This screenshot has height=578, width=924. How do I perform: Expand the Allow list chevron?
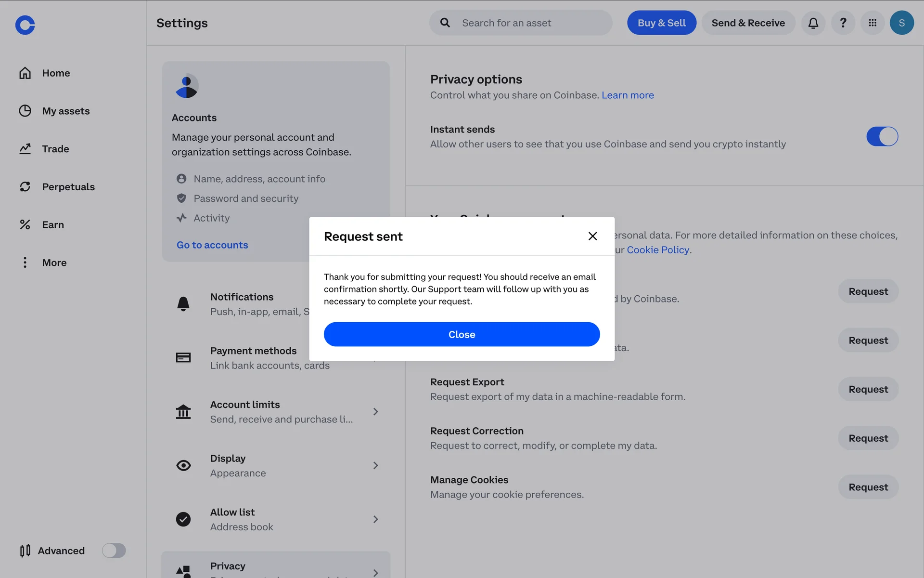click(x=375, y=519)
